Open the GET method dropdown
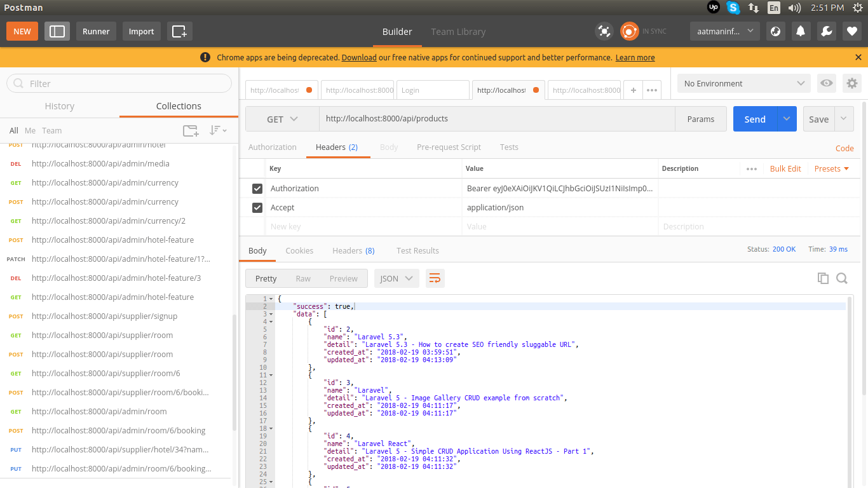868x488 pixels. coord(282,119)
